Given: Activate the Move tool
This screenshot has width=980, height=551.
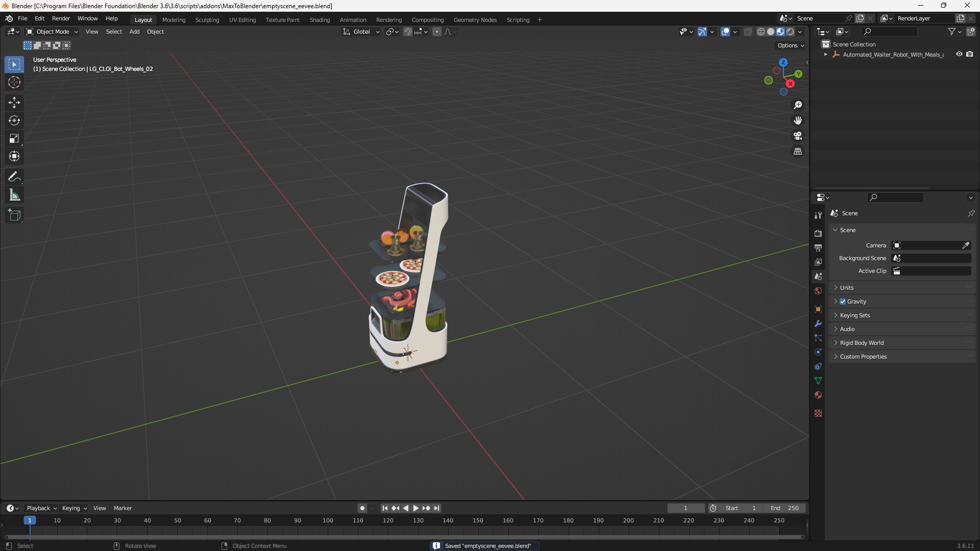Looking at the screenshot, I should click(x=14, y=103).
